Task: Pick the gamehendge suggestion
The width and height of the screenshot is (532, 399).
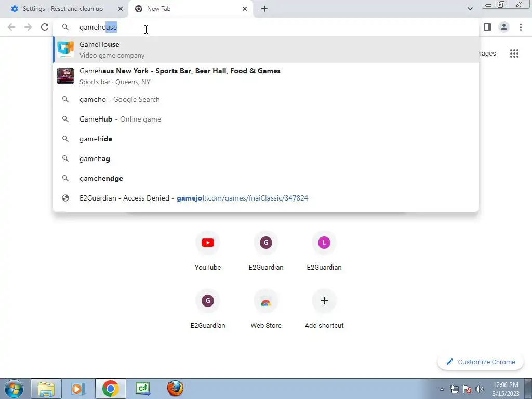Action: pyautogui.click(x=266, y=179)
